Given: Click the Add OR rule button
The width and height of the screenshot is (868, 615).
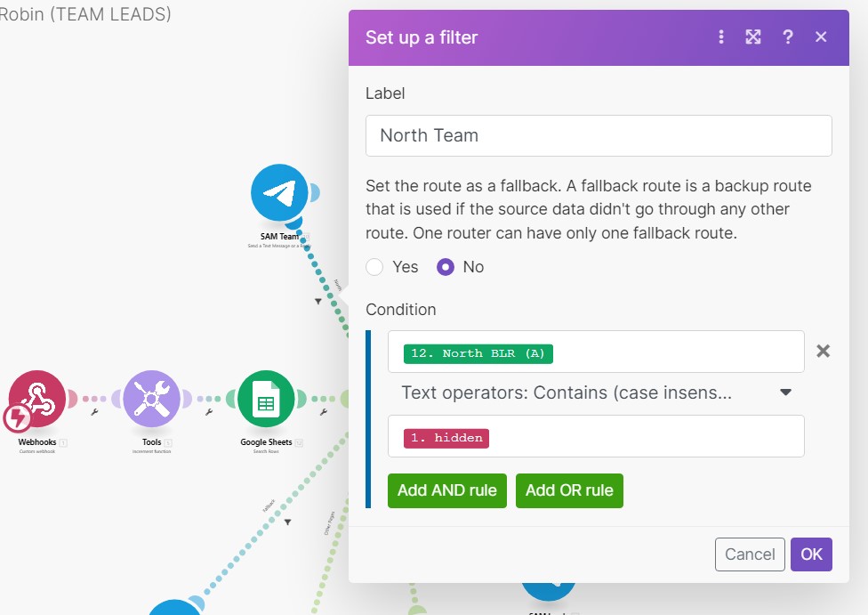Looking at the screenshot, I should point(569,490).
